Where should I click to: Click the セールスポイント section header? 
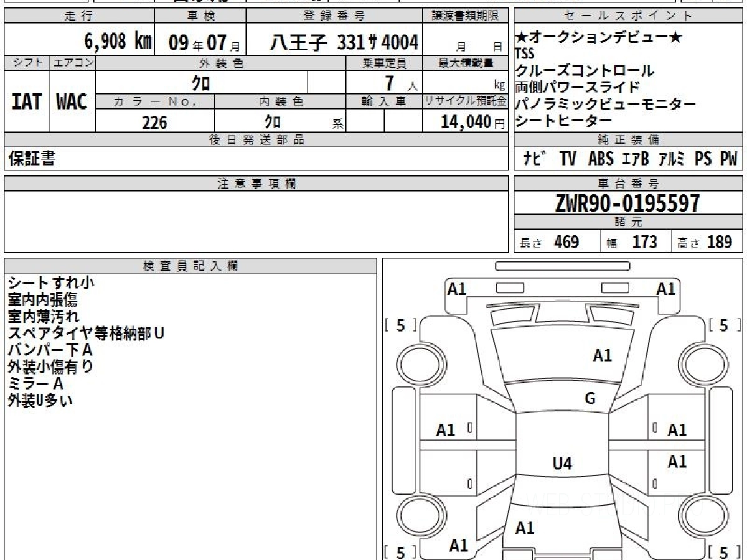click(x=628, y=16)
